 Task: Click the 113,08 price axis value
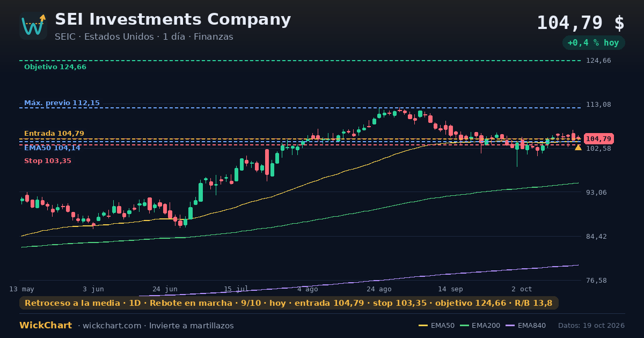click(598, 104)
